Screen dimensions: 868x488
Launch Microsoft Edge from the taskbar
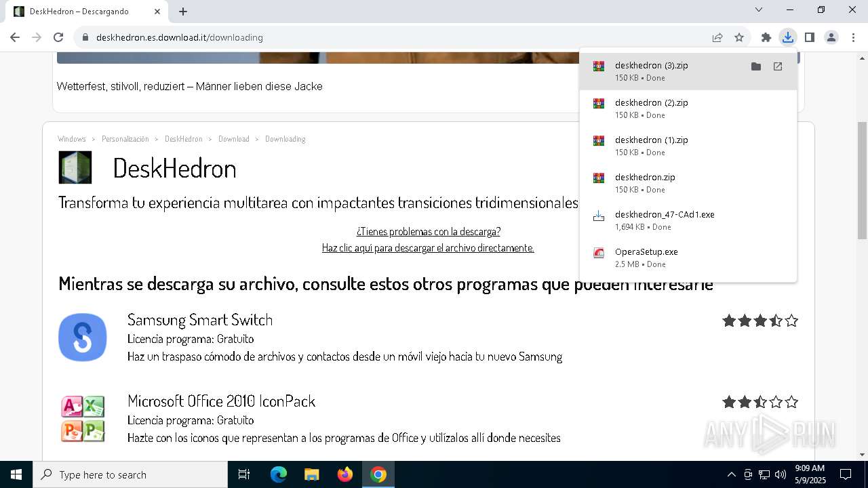point(279,474)
